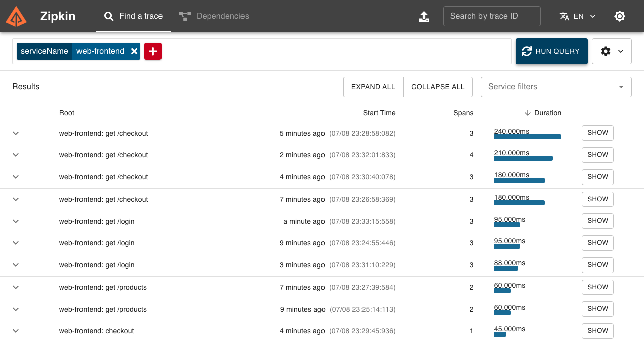The image size is (644, 362).
Task: Click the Run Query button
Action: pyautogui.click(x=551, y=51)
